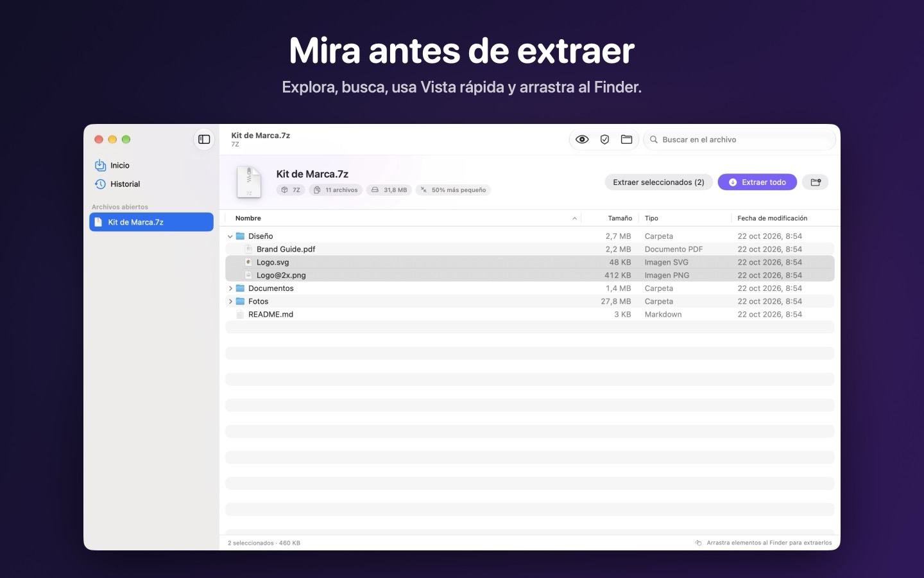The height and width of the screenshot is (578, 924).
Task: Toggle the sidebar panel button
Action: coord(204,139)
